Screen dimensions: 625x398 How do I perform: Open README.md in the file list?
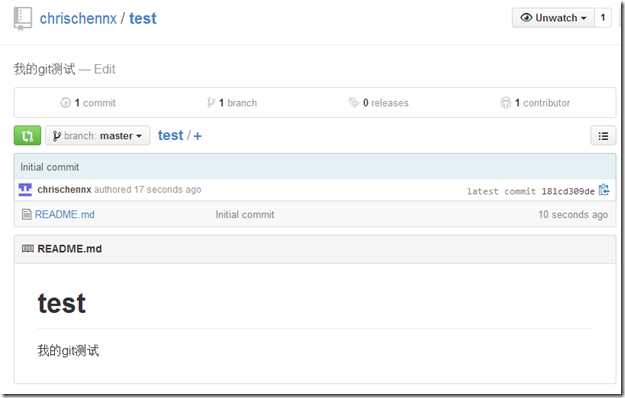[x=65, y=215]
